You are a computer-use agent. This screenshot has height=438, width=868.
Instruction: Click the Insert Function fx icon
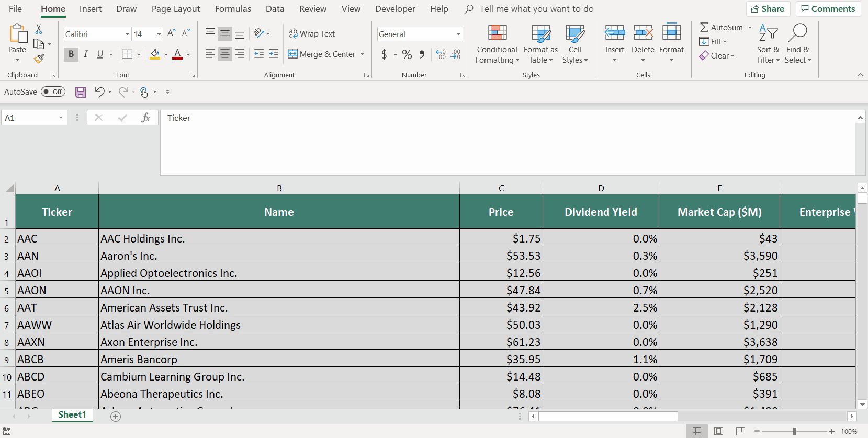[145, 118]
